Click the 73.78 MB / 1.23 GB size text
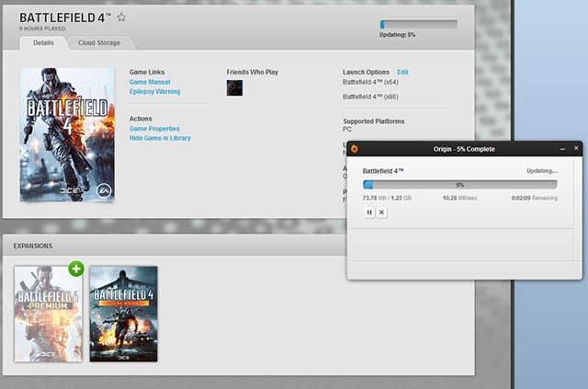 (387, 198)
